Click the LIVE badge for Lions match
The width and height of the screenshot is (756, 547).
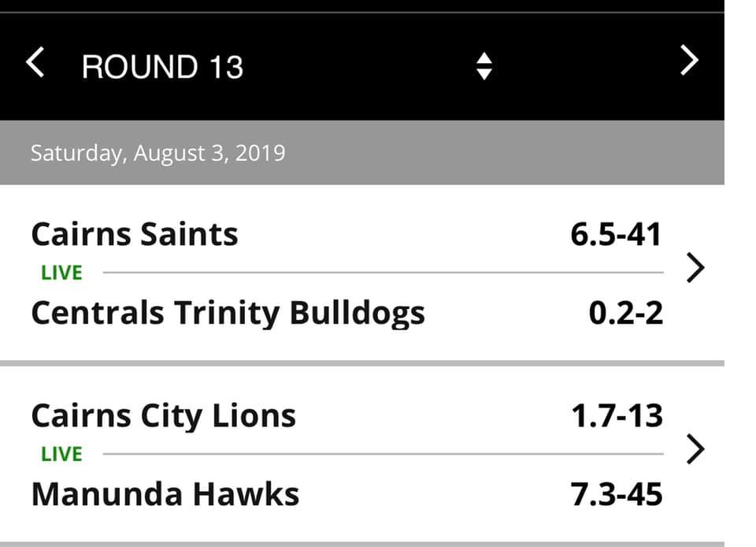[x=61, y=454]
